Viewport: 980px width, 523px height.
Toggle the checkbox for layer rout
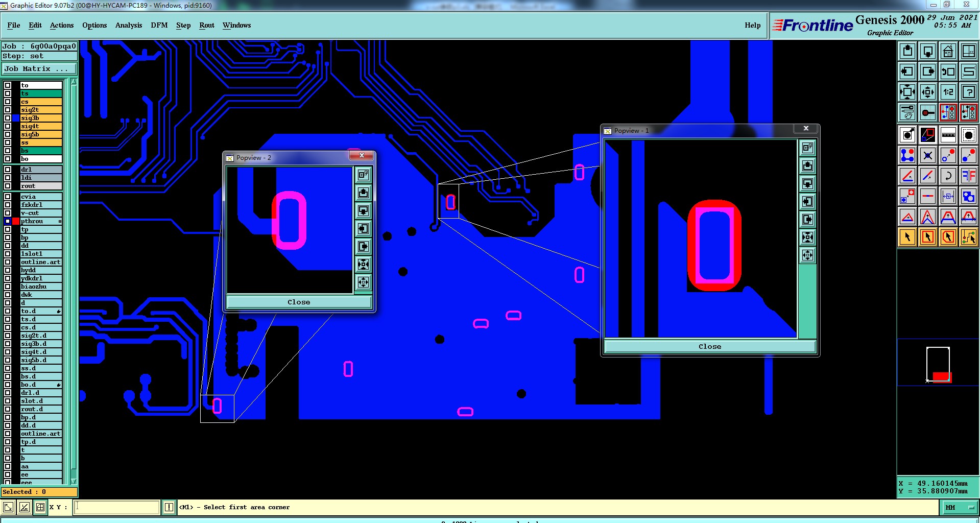coord(8,186)
